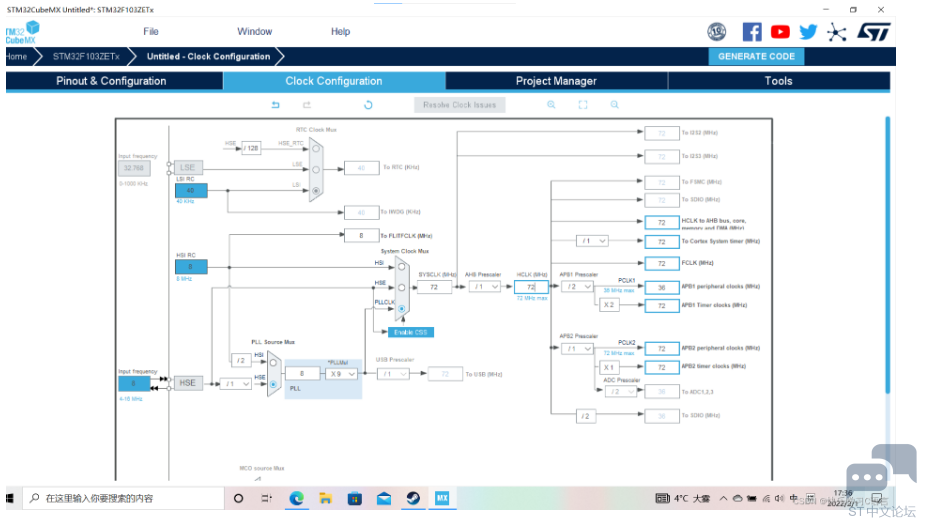Select HSI in PLL Source Mux
Image resolution: width=925 pixels, height=527 pixels.
273,363
